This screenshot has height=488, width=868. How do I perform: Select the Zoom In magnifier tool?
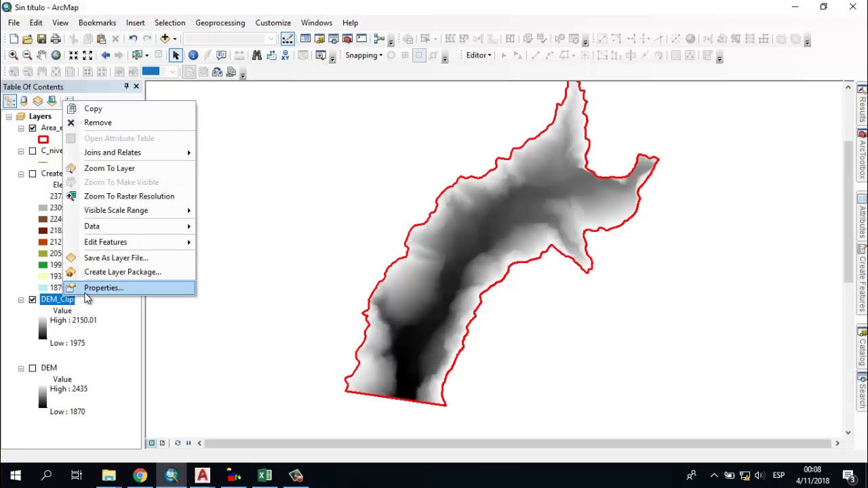14,56
